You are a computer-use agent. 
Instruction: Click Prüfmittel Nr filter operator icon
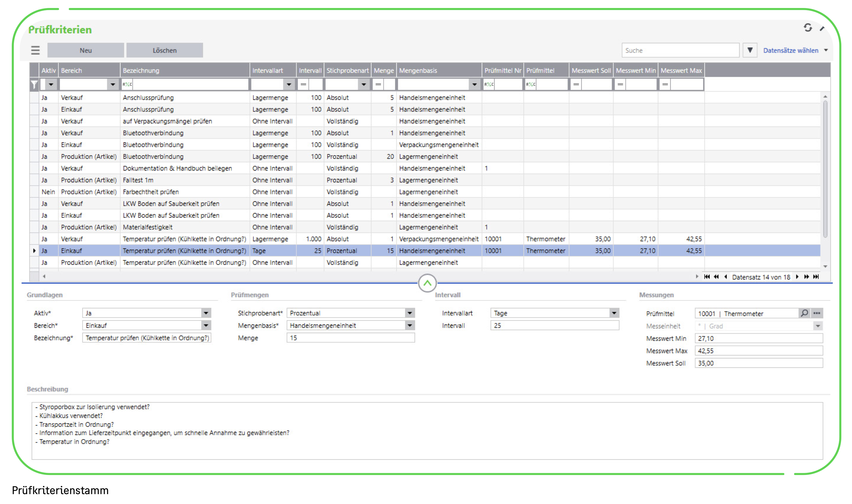(x=489, y=84)
